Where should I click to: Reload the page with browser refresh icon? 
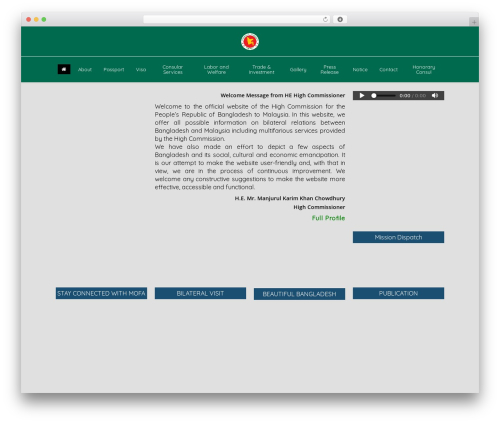coord(325,19)
